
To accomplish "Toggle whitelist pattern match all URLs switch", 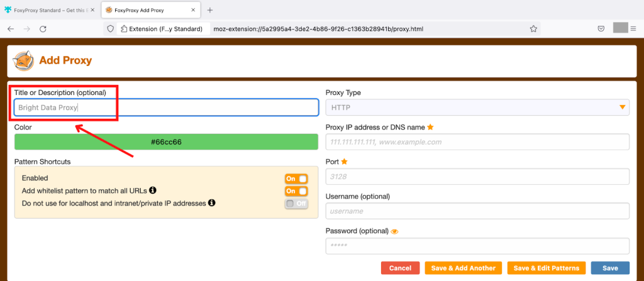I will (296, 191).
